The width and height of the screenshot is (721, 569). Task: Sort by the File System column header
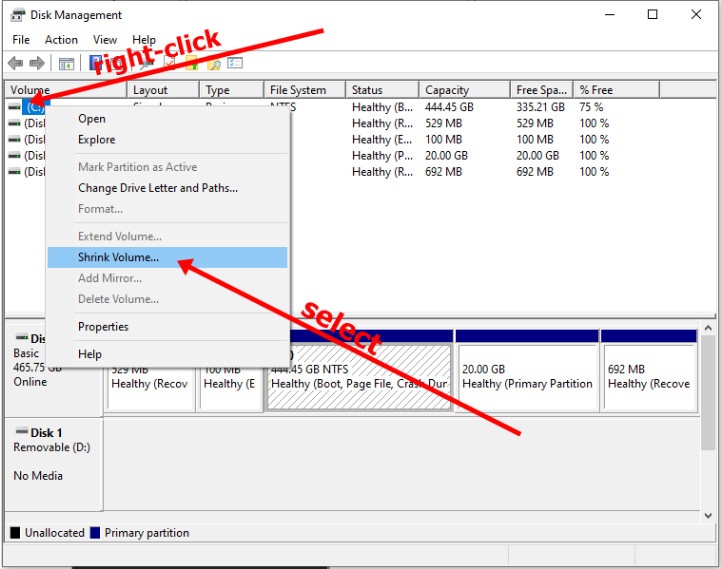tap(304, 90)
